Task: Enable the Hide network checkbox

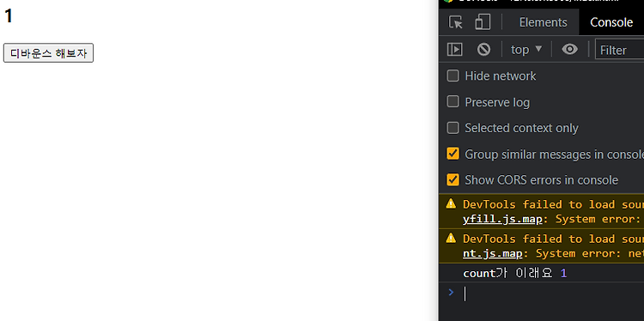Action: pos(453,76)
